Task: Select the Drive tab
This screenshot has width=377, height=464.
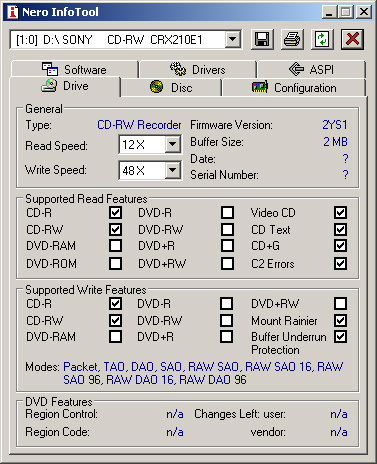Action: point(65,86)
